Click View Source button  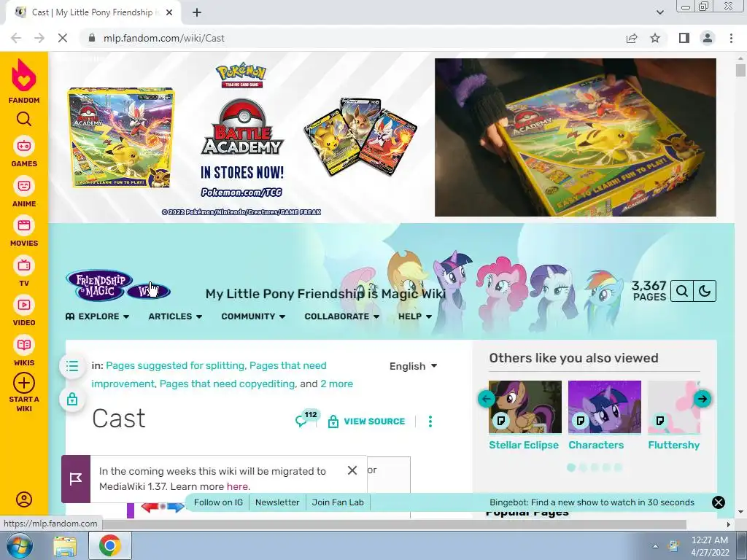[367, 421]
